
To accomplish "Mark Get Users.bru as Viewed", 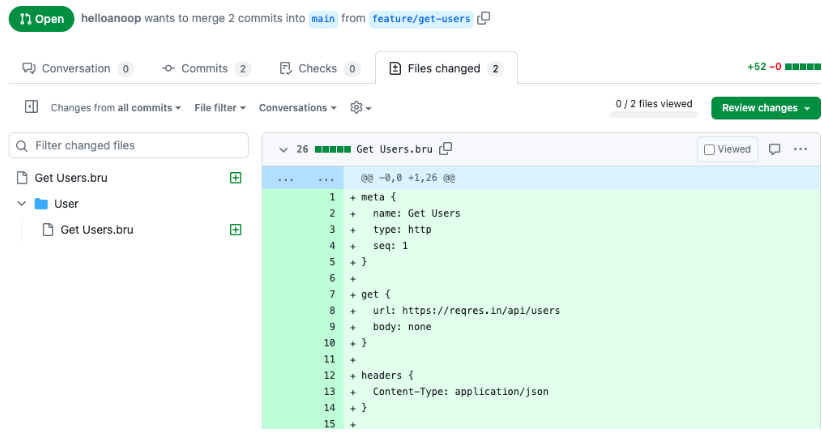I will [727, 149].
